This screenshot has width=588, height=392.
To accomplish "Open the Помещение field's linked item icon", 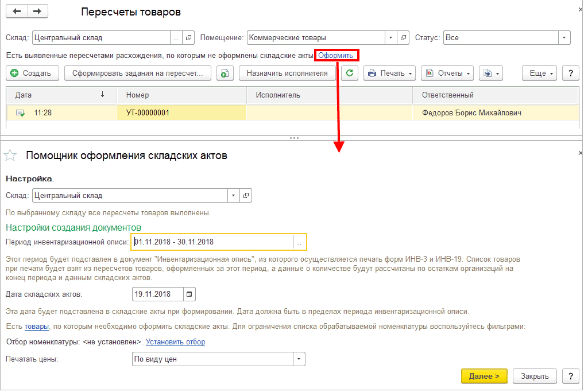I will tap(403, 38).
